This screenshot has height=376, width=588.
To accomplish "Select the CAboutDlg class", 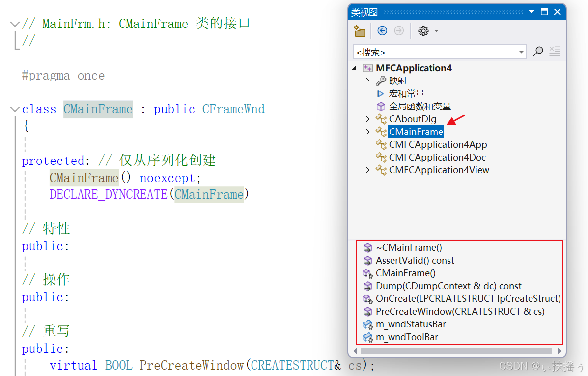I will pos(413,119).
